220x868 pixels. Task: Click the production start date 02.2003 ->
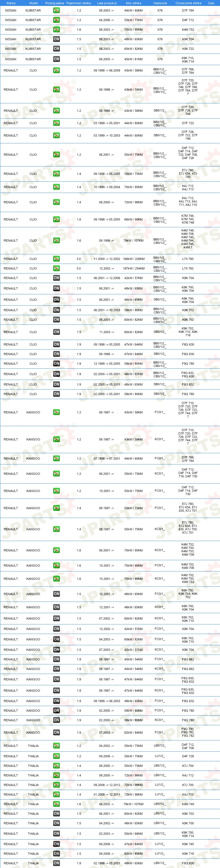[x=106, y=834]
